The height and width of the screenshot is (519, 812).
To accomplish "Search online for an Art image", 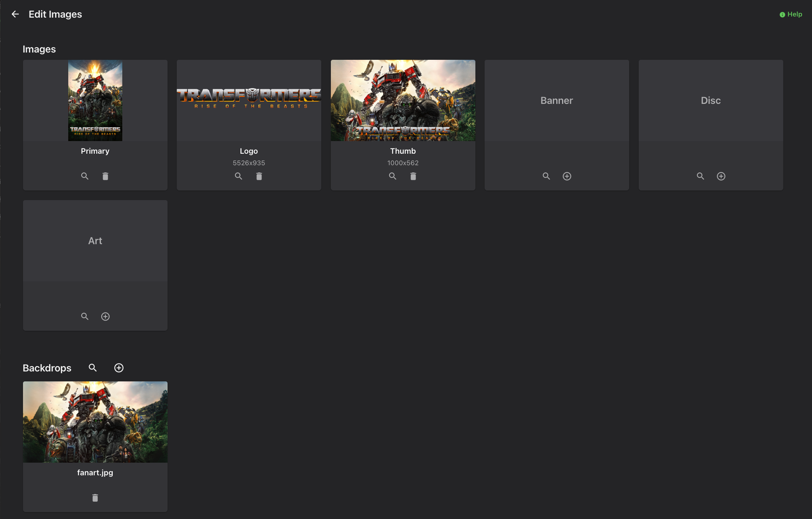I will 85,316.
